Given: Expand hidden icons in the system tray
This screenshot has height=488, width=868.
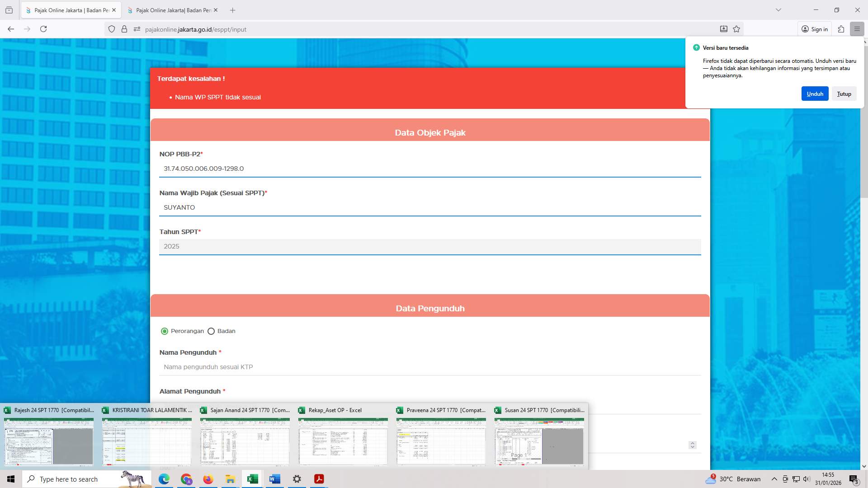Looking at the screenshot, I should (774, 479).
